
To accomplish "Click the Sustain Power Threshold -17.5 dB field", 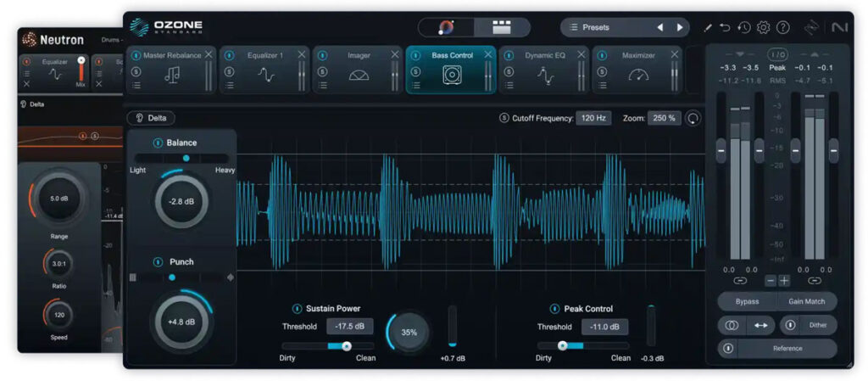I will pos(350,326).
